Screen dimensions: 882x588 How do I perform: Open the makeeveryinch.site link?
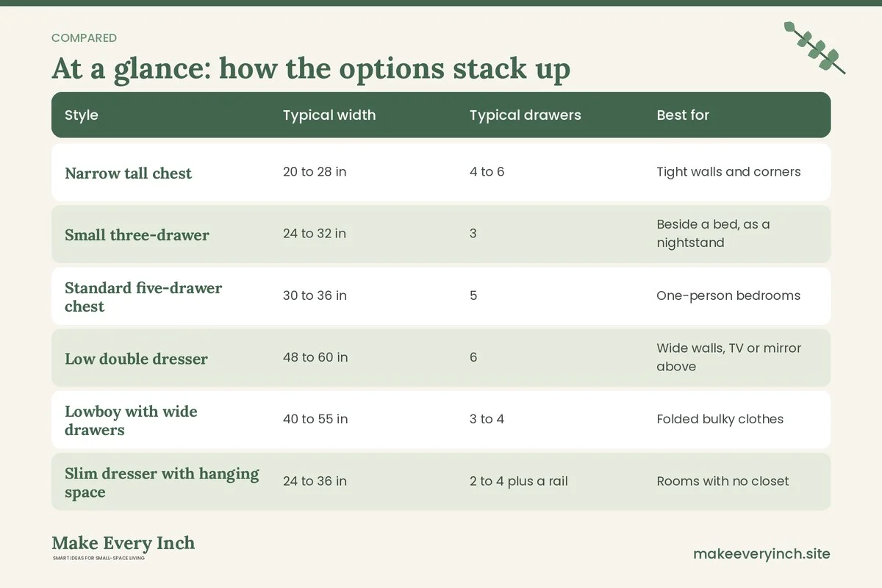tap(761, 553)
